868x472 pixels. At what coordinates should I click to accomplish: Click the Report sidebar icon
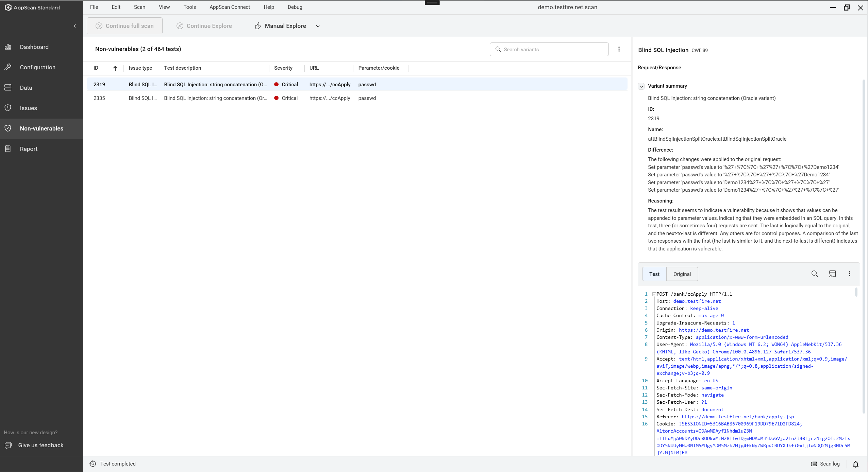click(8, 148)
